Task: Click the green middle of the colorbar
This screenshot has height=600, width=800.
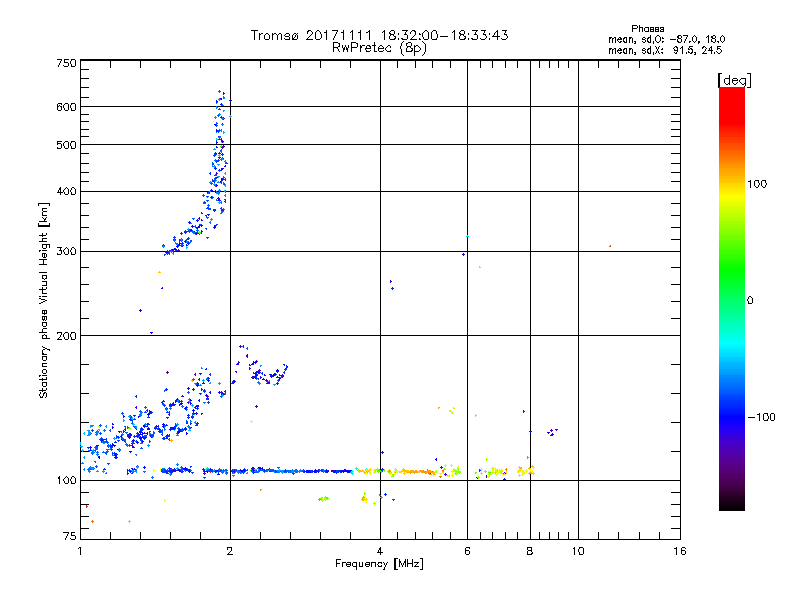Action: 732,276
